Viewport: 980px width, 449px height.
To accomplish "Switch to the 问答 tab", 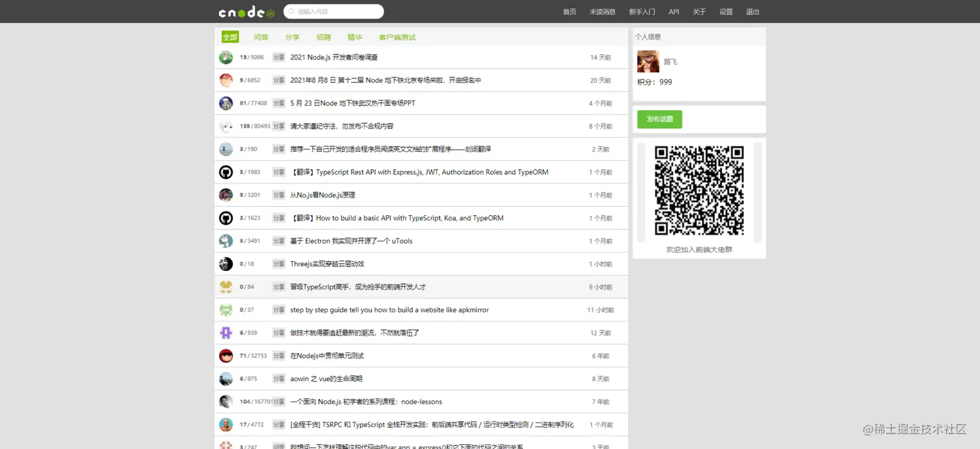I will 261,37.
